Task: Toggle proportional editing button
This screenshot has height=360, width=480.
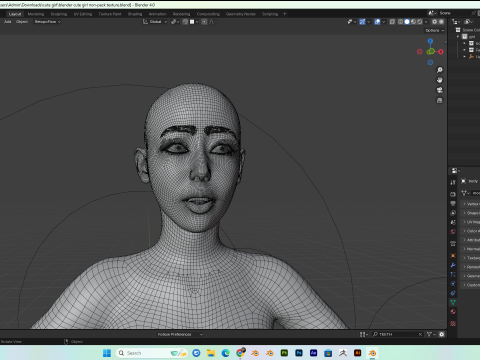Action: pyautogui.click(x=204, y=22)
